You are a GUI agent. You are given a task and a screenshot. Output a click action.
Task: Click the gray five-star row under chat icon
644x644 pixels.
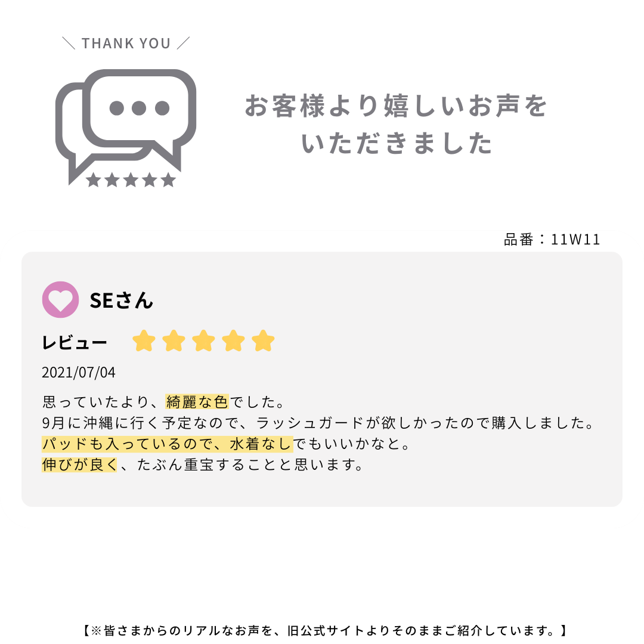tap(131, 179)
